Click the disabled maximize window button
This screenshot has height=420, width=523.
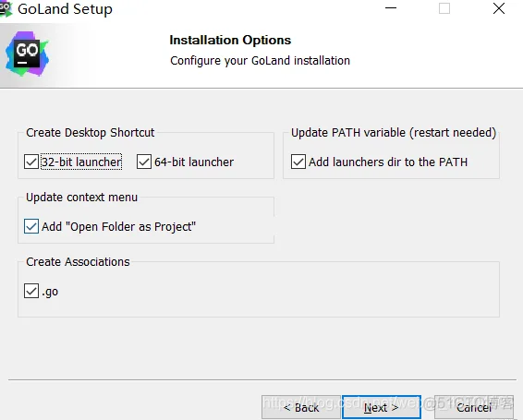pyautogui.click(x=444, y=8)
